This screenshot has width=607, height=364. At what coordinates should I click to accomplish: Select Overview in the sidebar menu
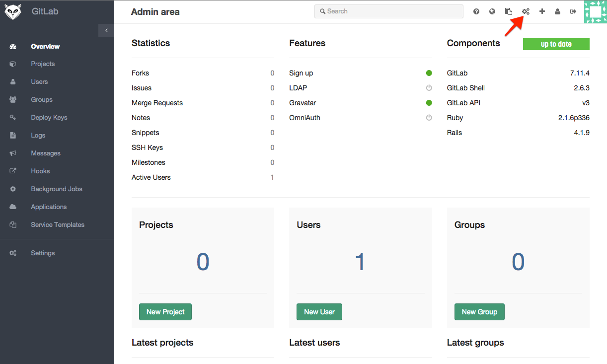click(45, 46)
